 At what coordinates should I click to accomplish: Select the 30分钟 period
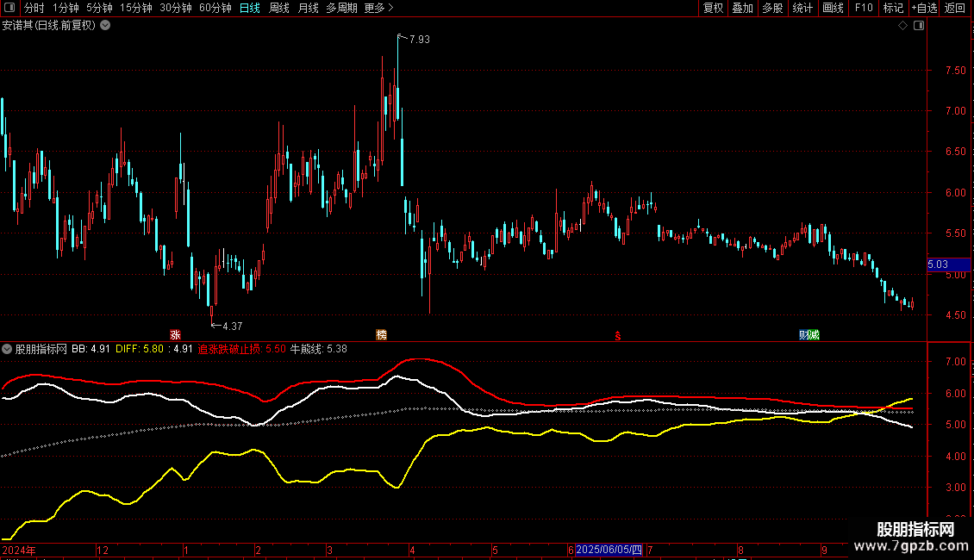175,8
